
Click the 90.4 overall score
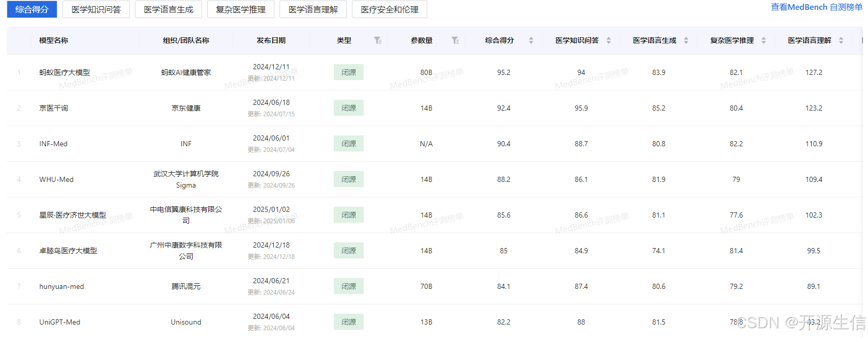(x=504, y=144)
